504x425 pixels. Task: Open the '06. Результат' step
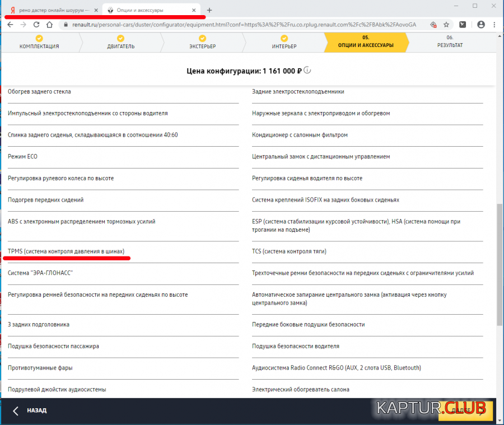[x=450, y=42]
